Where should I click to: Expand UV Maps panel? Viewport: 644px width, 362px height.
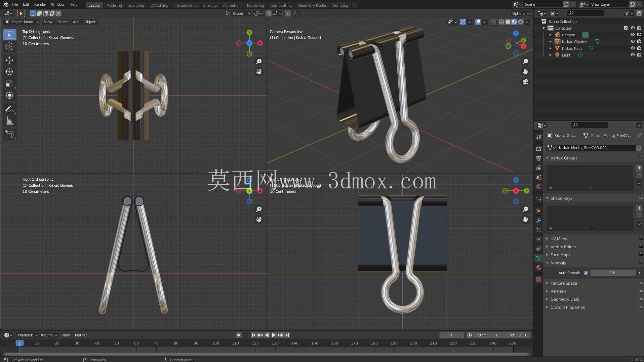point(559,239)
